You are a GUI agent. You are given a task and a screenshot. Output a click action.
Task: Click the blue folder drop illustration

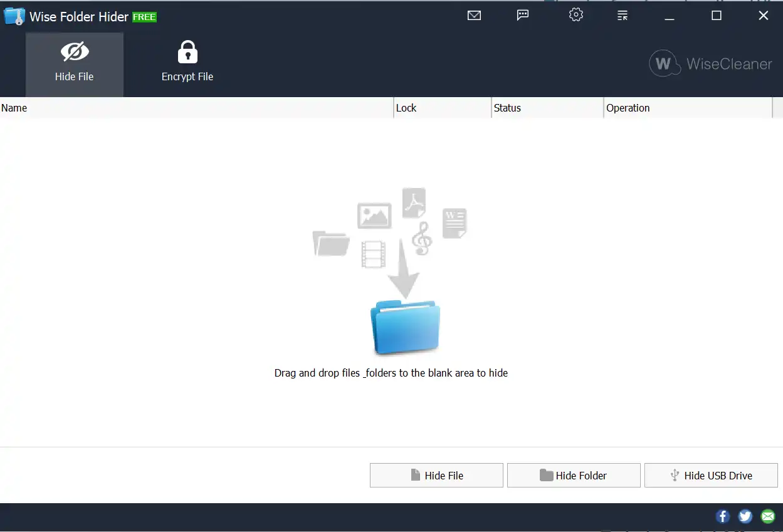tap(404, 326)
